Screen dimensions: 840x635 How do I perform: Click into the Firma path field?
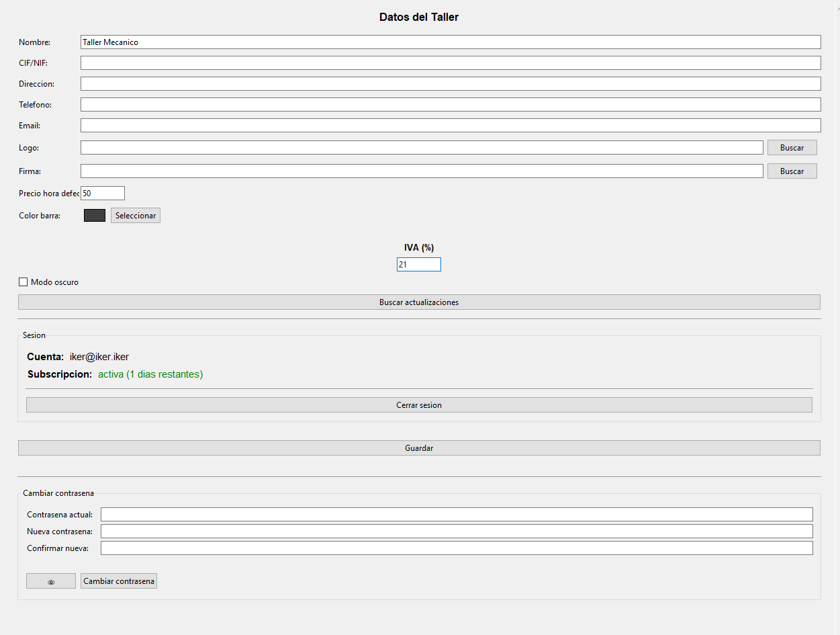click(422, 171)
